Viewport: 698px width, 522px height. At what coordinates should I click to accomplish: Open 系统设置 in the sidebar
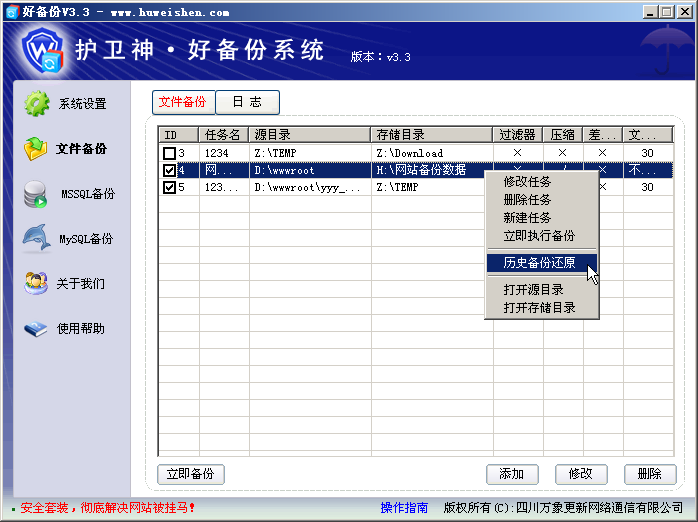coord(82,104)
